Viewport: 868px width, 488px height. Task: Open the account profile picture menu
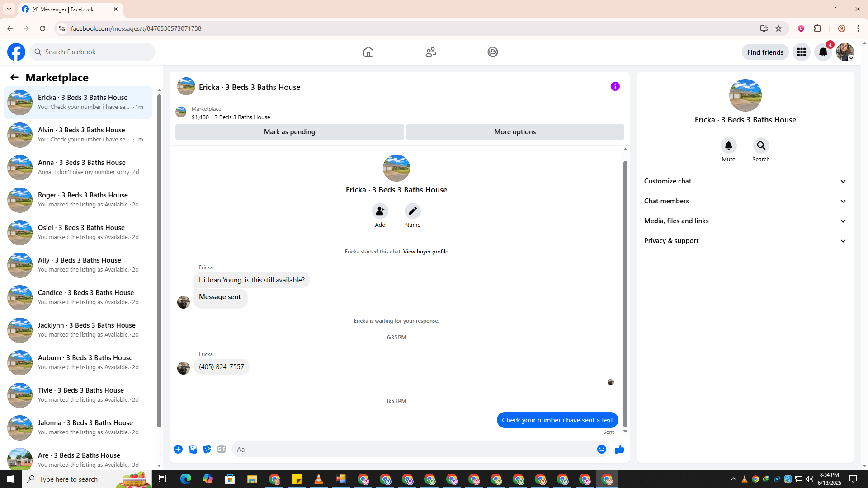[845, 52]
